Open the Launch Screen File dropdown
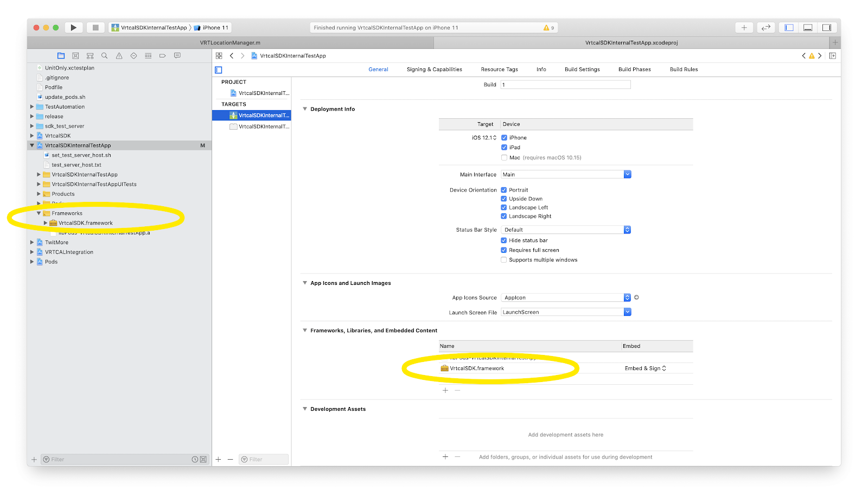 tap(566, 312)
